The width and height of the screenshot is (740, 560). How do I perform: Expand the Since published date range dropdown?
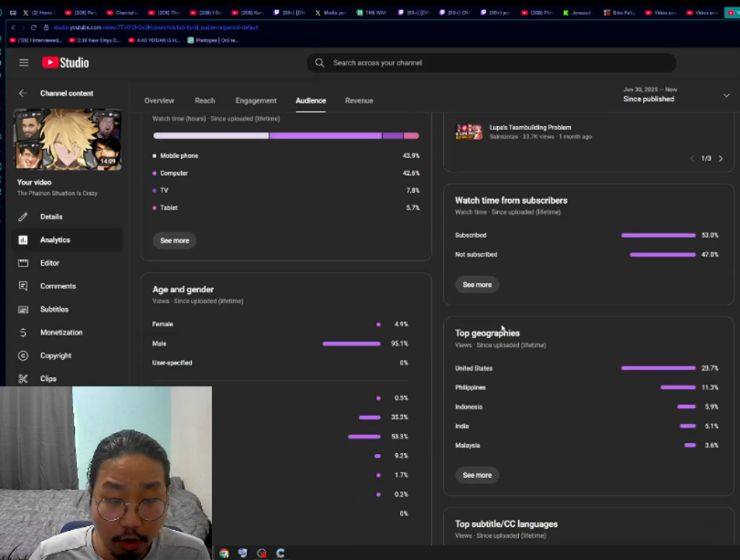click(726, 95)
